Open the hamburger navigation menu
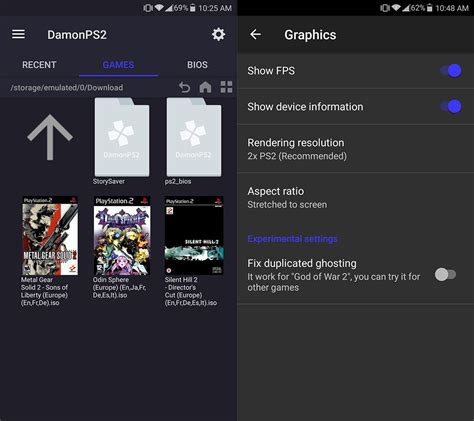This screenshot has width=474, height=421. coord(18,34)
